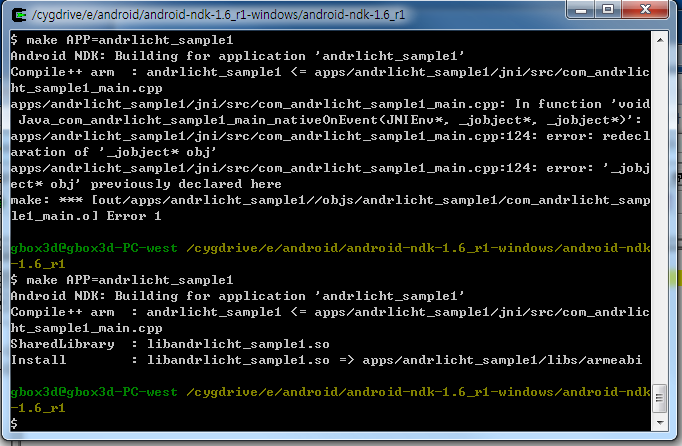Close the Cygwin terminal window
This screenshot has width=682, height=446.
coord(645,10)
